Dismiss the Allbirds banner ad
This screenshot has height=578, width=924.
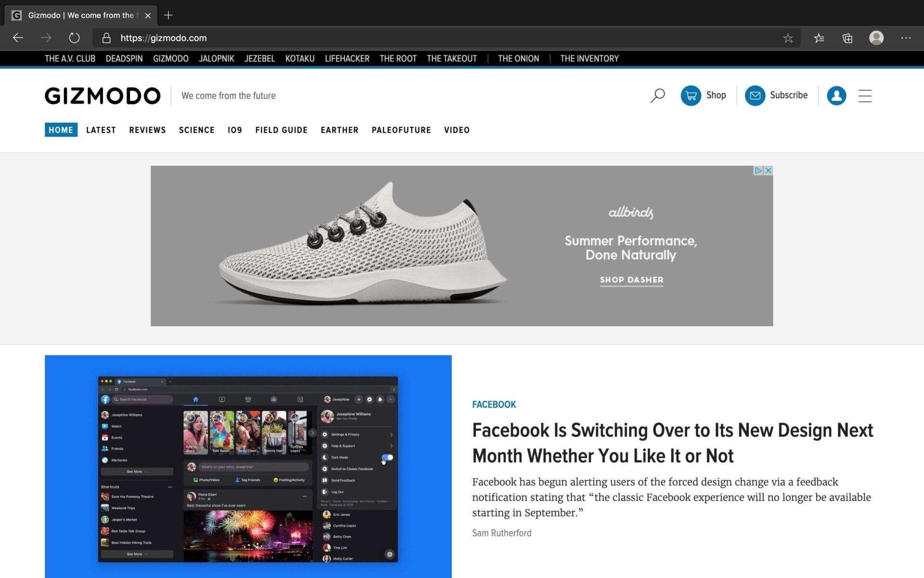[769, 171]
